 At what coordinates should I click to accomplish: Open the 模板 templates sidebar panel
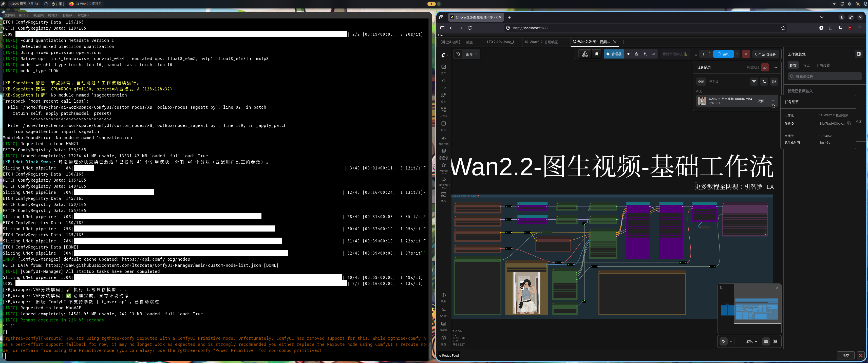pyautogui.click(x=443, y=197)
